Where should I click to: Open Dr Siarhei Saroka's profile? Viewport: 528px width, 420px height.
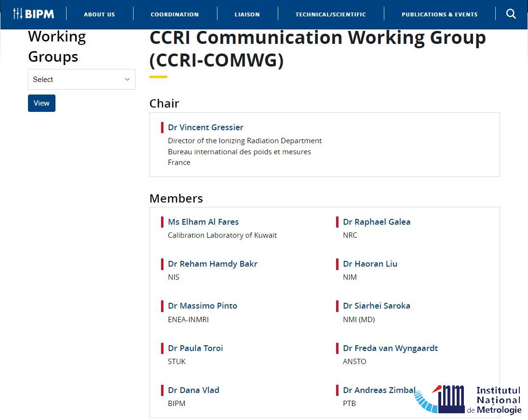377,306
